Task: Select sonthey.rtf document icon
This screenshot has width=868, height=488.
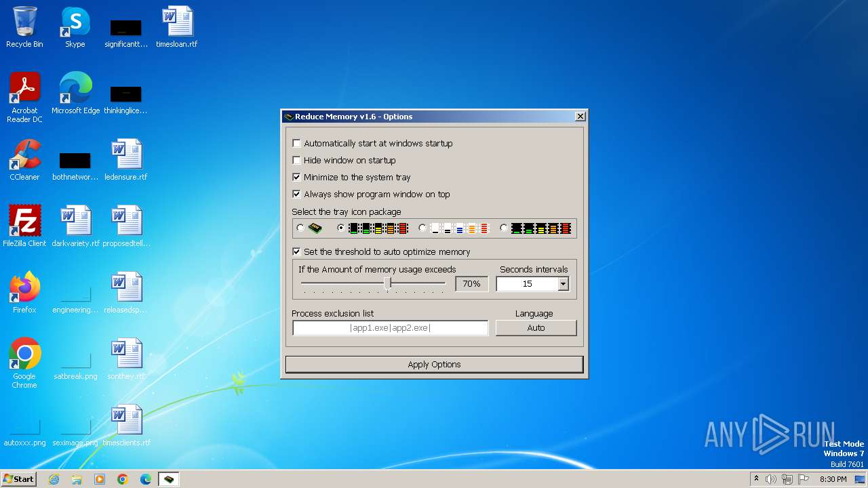Action: click(x=126, y=359)
